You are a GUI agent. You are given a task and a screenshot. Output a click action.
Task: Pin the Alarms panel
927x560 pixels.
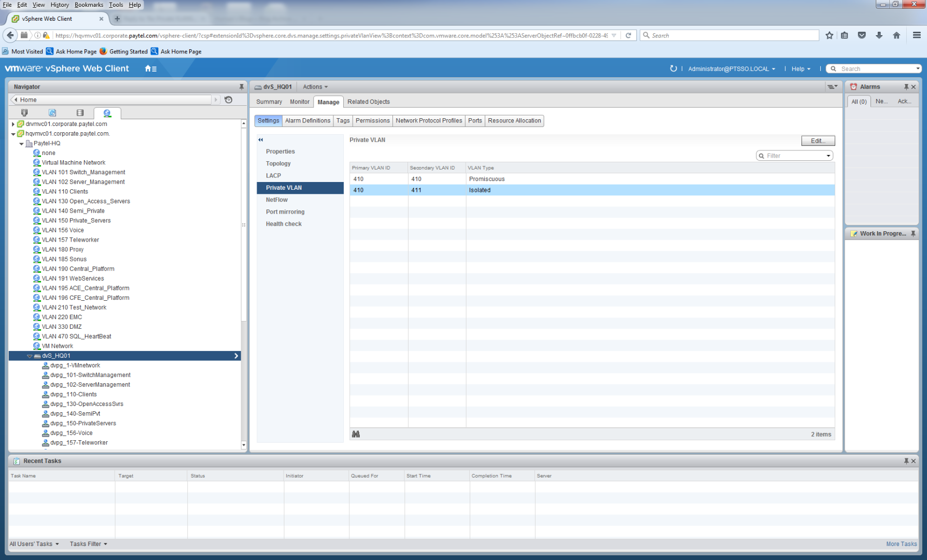(906, 87)
